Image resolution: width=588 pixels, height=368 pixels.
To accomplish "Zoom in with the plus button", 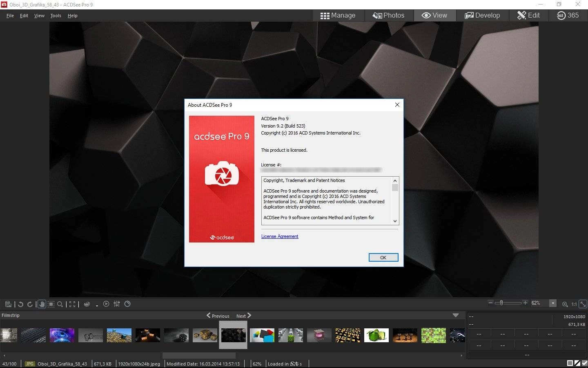I will coord(525,303).
